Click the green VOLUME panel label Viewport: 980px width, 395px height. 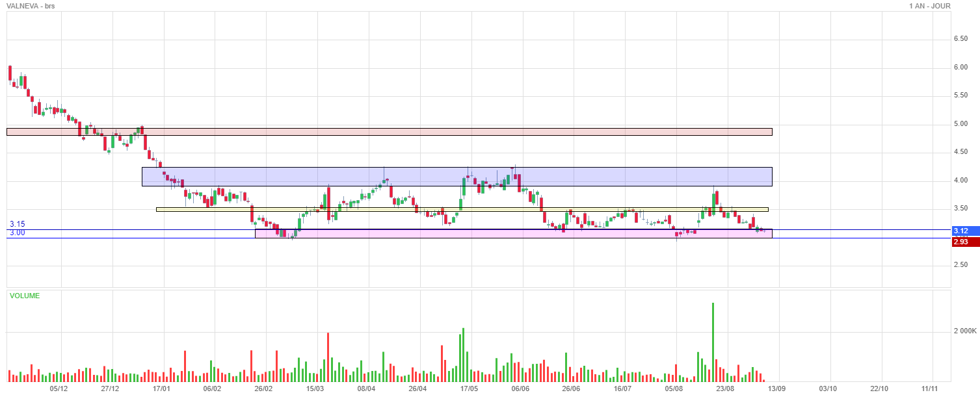25,296
